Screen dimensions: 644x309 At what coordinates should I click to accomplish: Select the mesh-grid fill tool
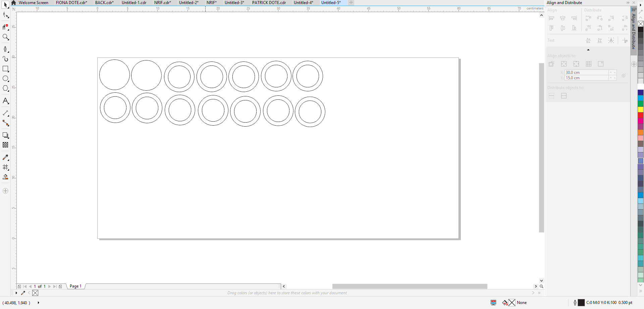click(x=5, y=167)
